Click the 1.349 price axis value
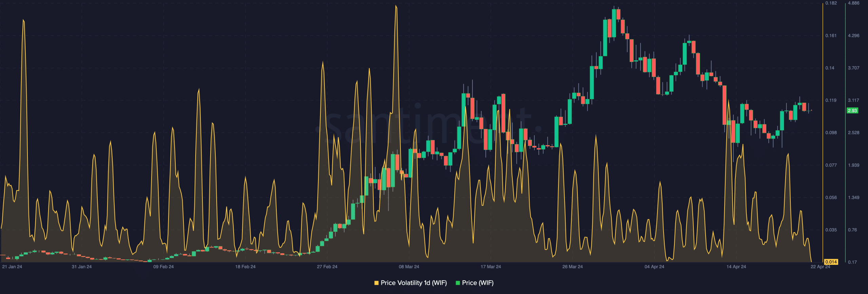 (854, 197)
